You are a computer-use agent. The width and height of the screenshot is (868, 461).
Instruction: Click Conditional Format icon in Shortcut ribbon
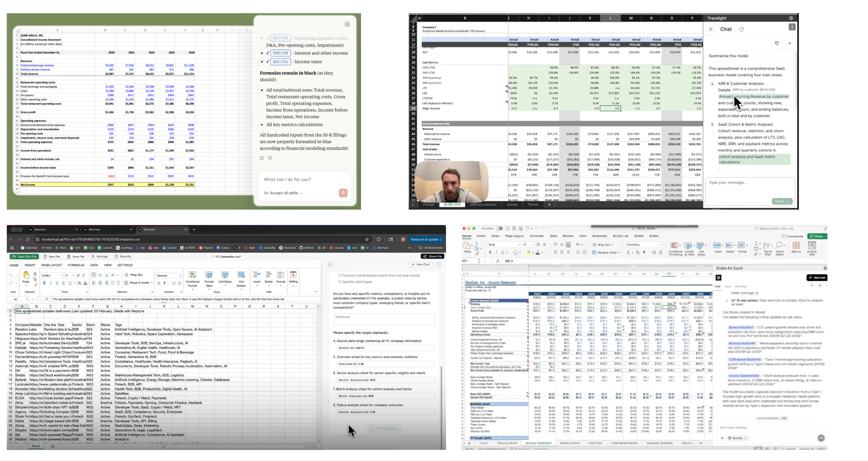point(192,275)
